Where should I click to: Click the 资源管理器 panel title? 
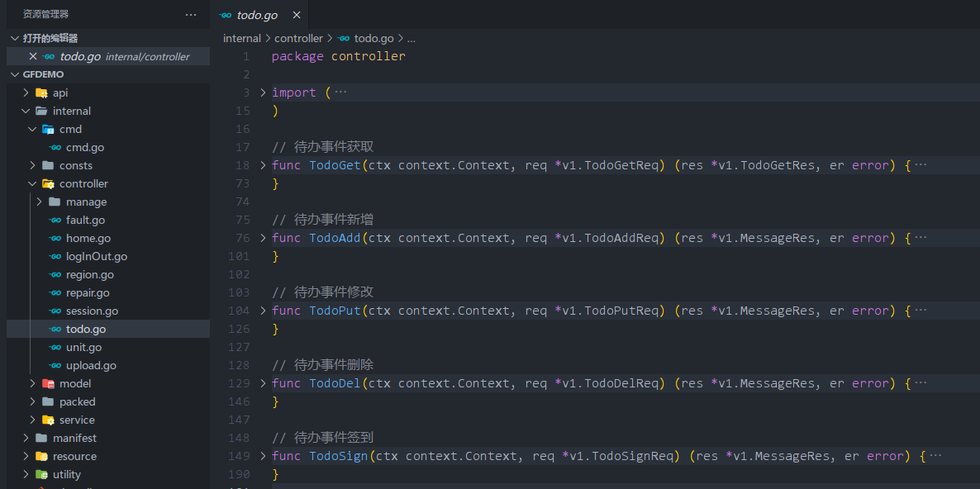45,14
